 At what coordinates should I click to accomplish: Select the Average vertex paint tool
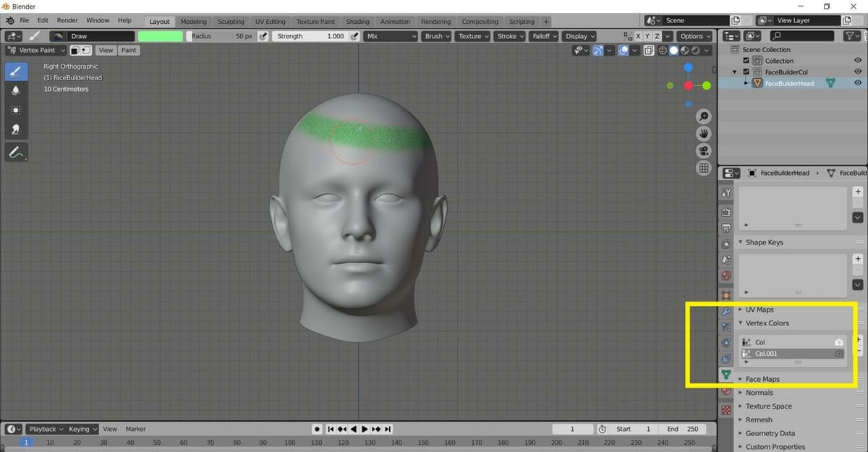pyautogui.click(x=16, y=110)
